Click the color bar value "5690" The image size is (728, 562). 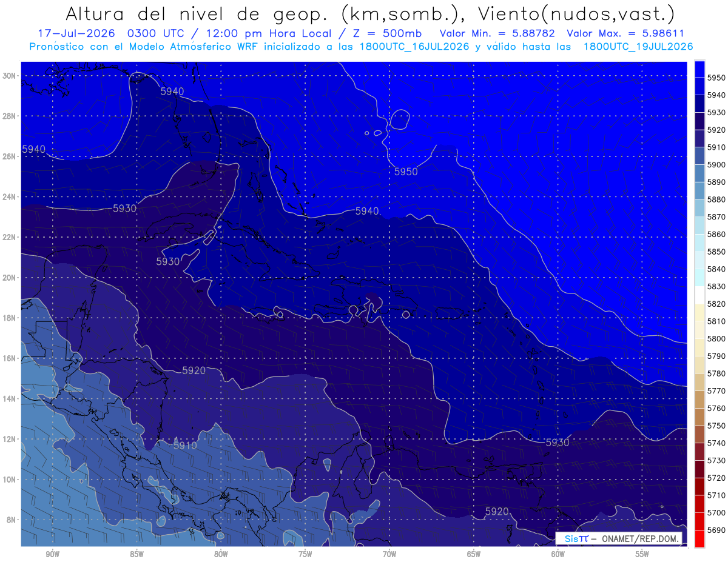pos(716,530)
